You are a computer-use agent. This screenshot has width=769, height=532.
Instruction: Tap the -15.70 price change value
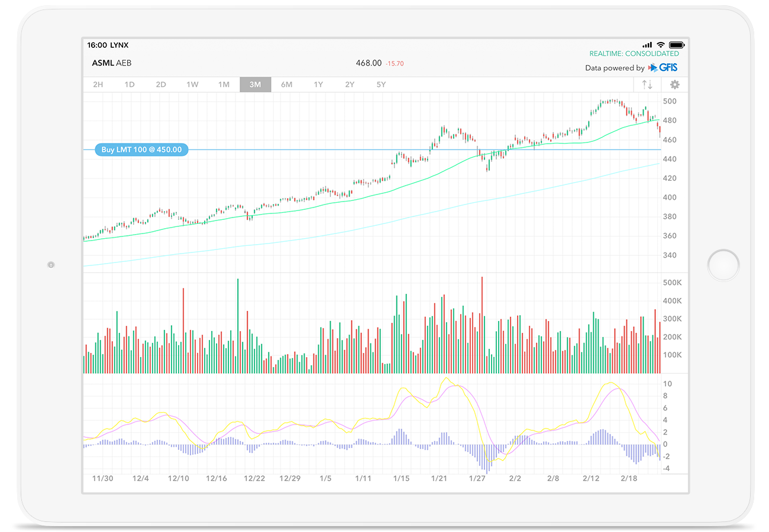[x=395, y=63]
